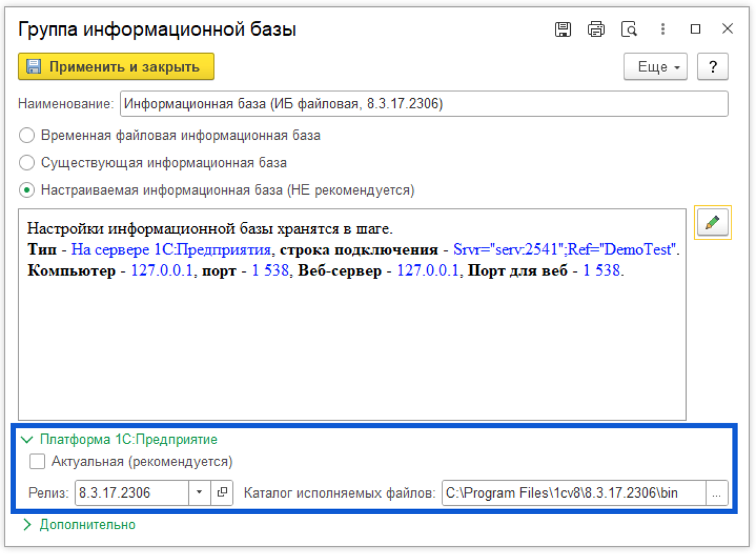Click the printer icon in title bar
Image resolution: width=756 pixels, height=555 pixels.
tap(596, 29)
